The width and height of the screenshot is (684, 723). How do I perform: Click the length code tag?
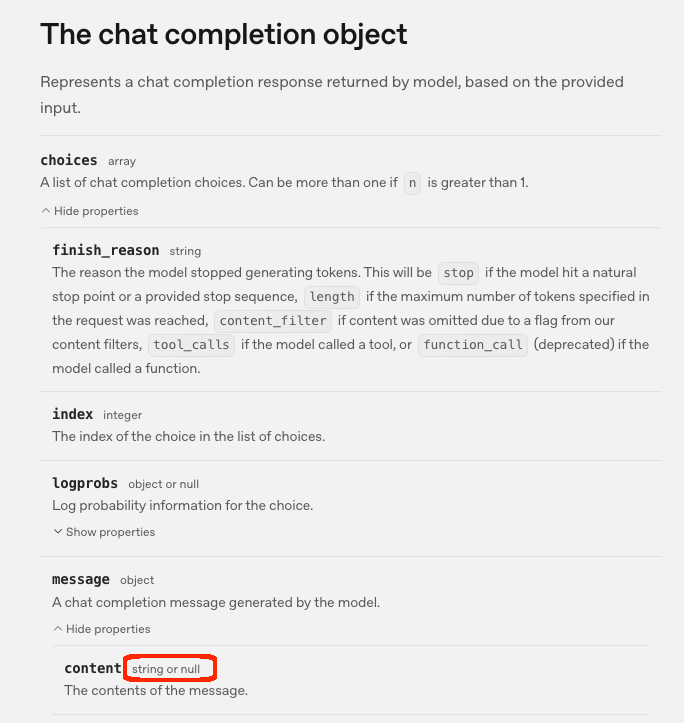[x=332, y=297]
